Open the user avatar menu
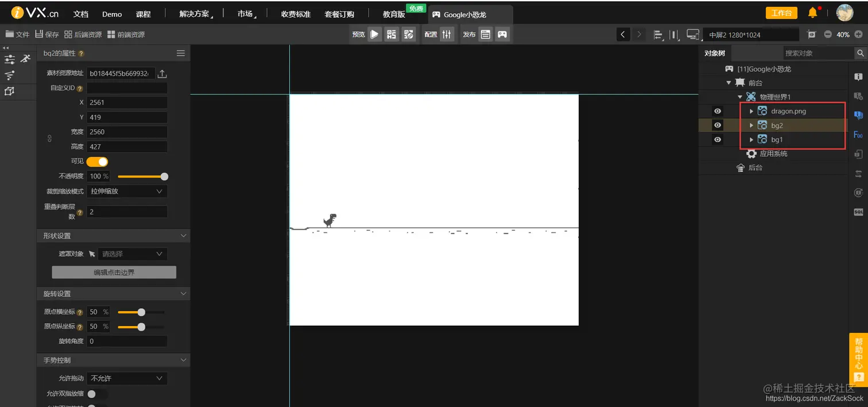Screen dimensions: 868x407 coord(844,13)
